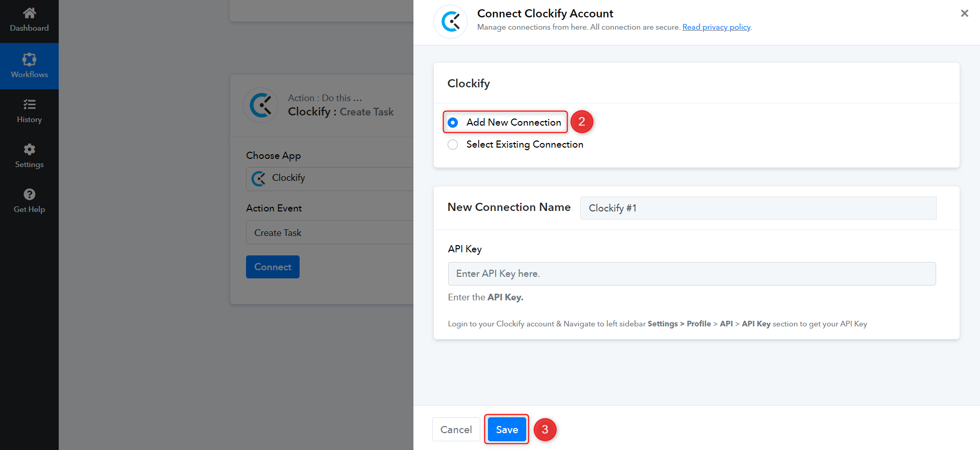
Task: Click the 'Connect Clockify Account' title
Action: (x=545, y=13)
